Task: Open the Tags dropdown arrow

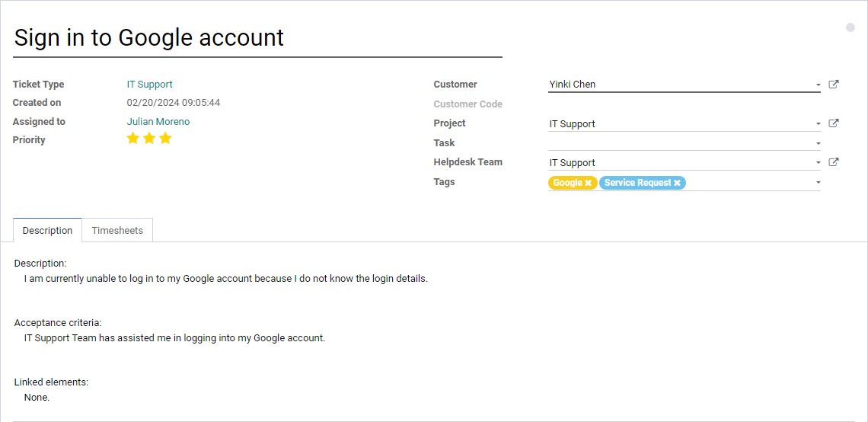Action: pyautogui.click(x=818, y=182)
